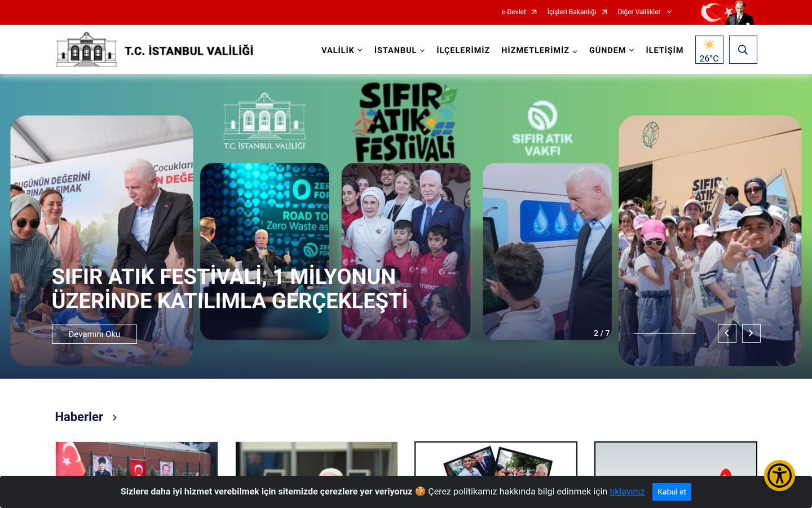812x508 pixels.
Task: Accept cookies with Kabul et
Action: tap(672, 492)
